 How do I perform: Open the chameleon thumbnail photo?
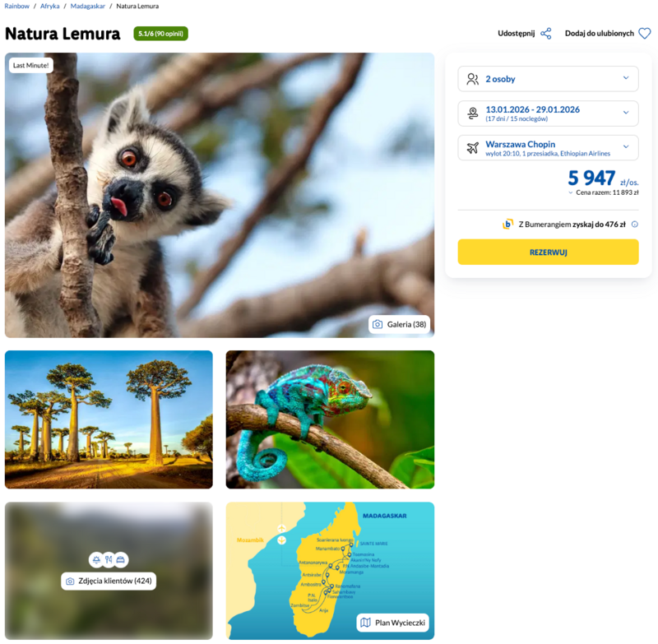point(330,419)
